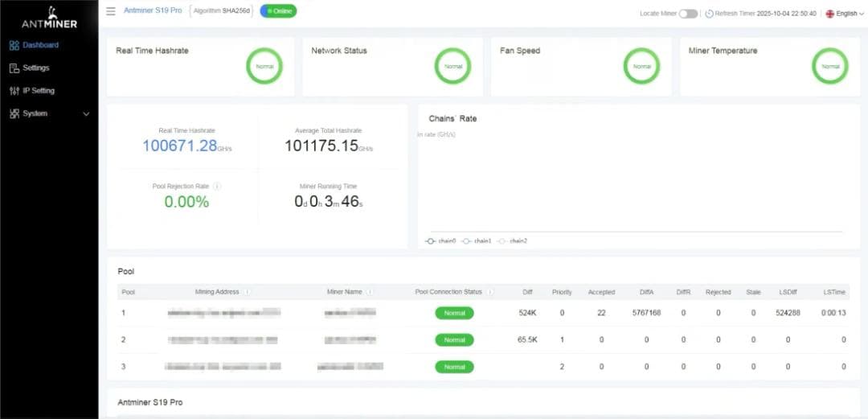Image resolution: width=868 pixels, height=419 pixels.
Task: Click Normal status badge for pool 1
Action: click(454, 313)
